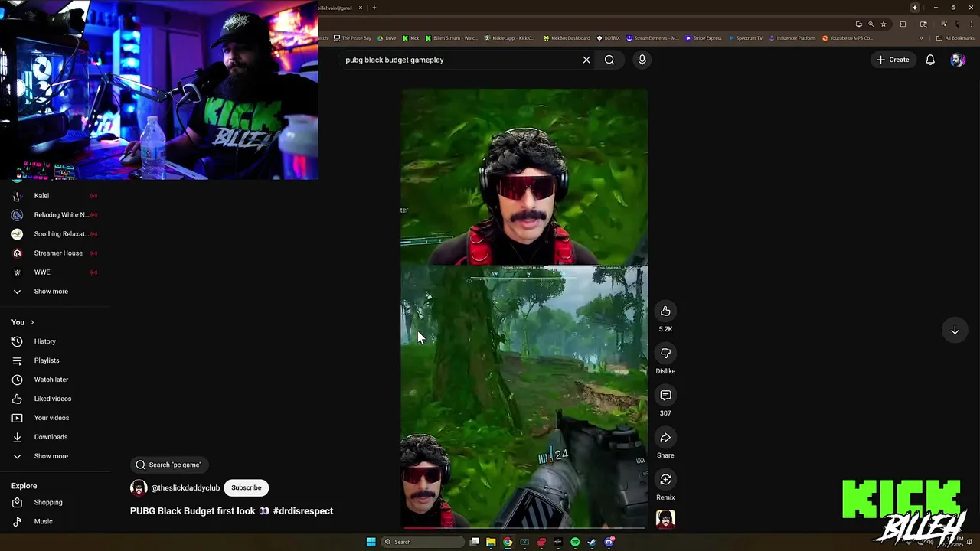
Task: Open the comments showing 307
Action: 665,395
